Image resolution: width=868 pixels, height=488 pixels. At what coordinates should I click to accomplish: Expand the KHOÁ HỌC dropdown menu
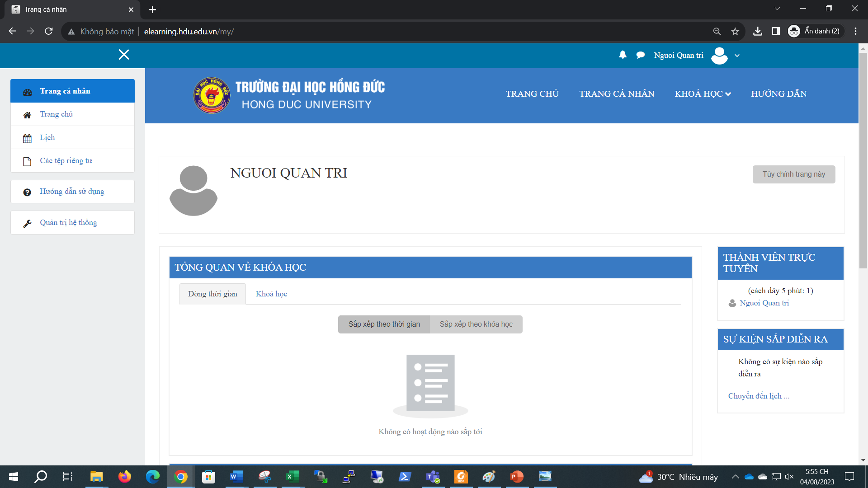(x=703, y=94)
